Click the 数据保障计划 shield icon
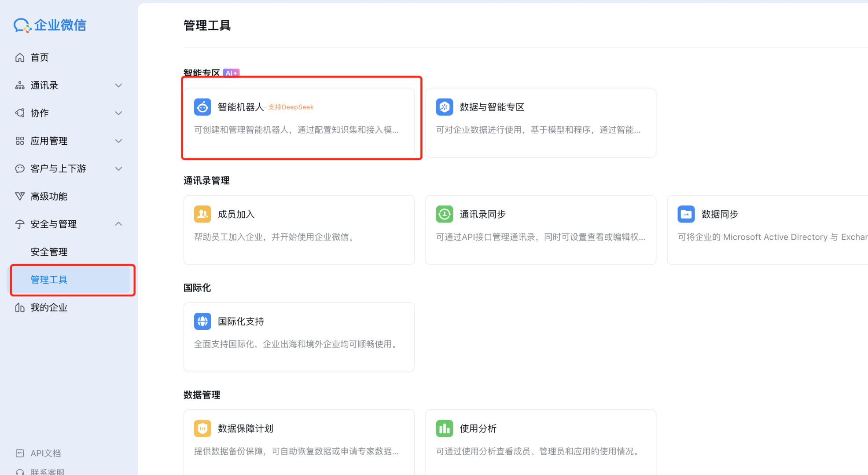 pyautogui.click(x=202, y=428)
